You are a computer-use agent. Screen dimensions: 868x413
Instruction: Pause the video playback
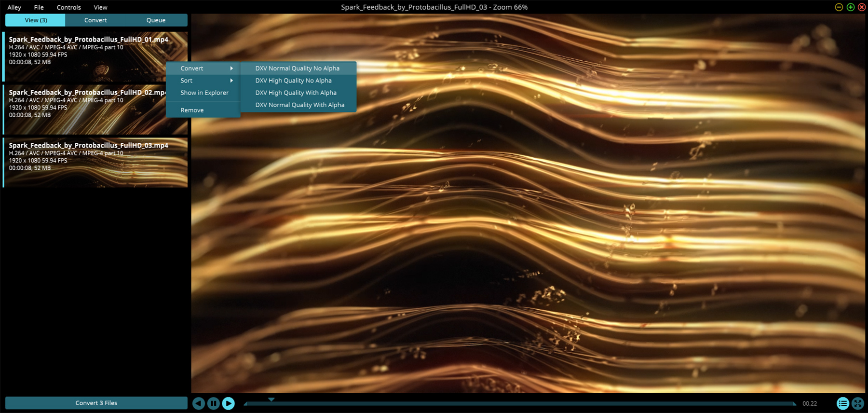point(214,403)
